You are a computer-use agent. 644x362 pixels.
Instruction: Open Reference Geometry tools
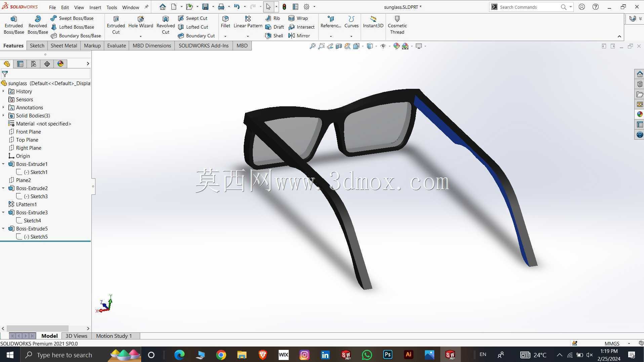coord(331,22)
